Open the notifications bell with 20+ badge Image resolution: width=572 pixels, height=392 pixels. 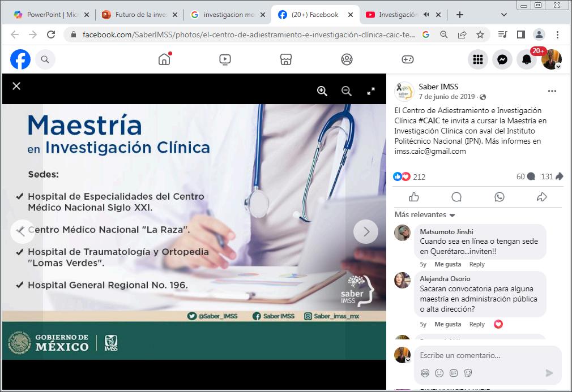[527, 59]
